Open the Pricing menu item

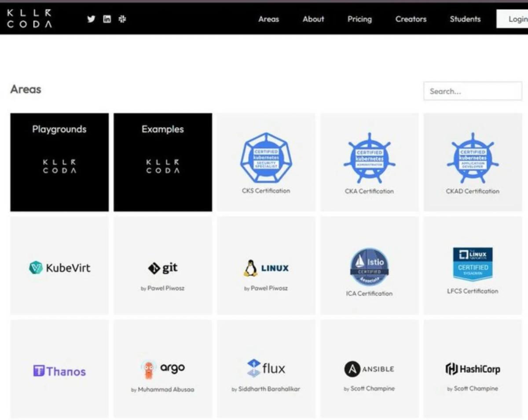(359, 19)
